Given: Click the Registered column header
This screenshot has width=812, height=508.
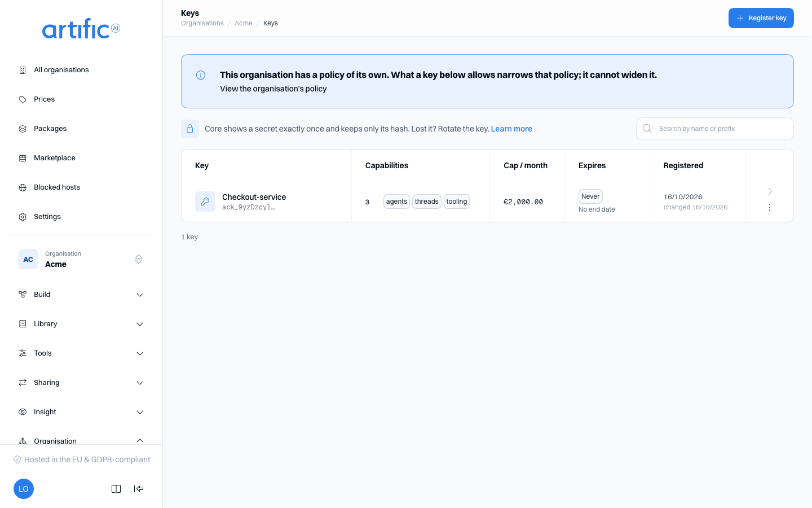Looking at the screenshot, I should tap(683, 165).
